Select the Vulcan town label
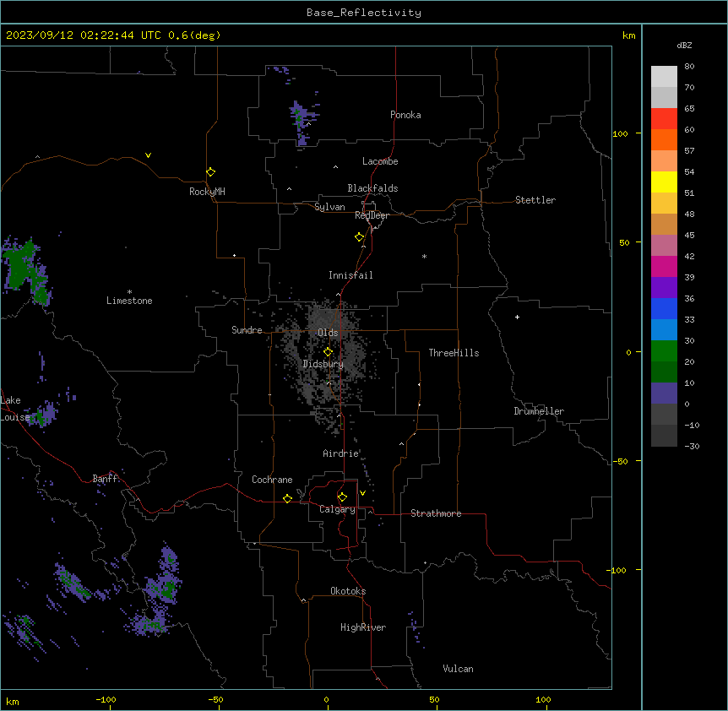 click(458, 669)
